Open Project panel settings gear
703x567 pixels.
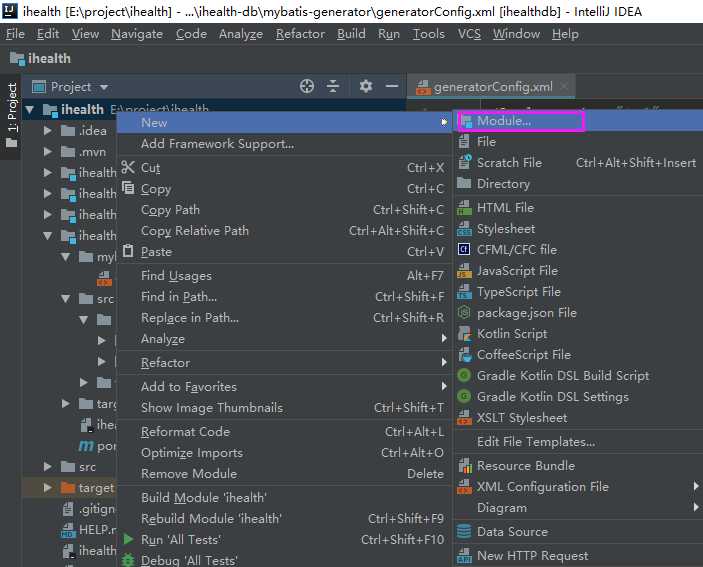click(366, 86)
